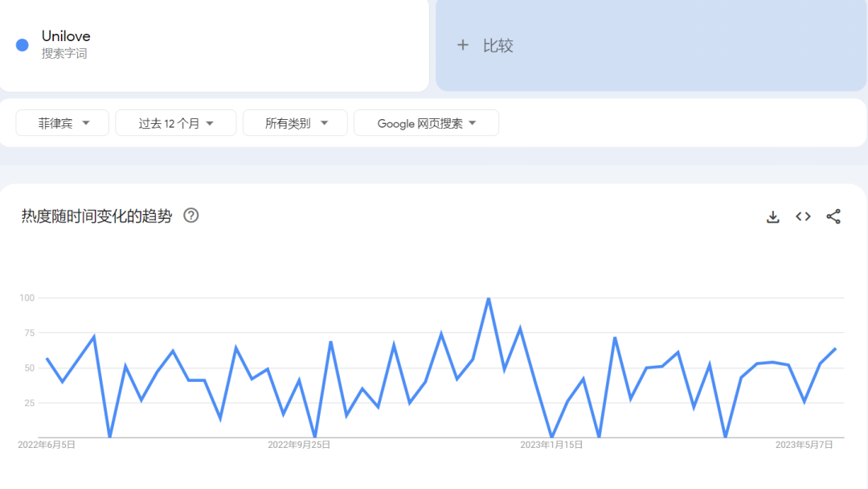Click the share icon for the chart

coord(833,216)
